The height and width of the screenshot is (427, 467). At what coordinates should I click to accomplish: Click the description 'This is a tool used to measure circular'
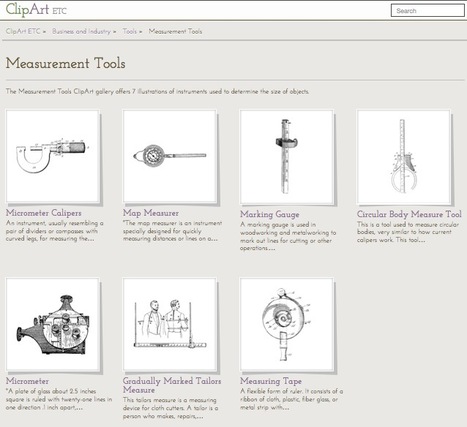point(408,232)
